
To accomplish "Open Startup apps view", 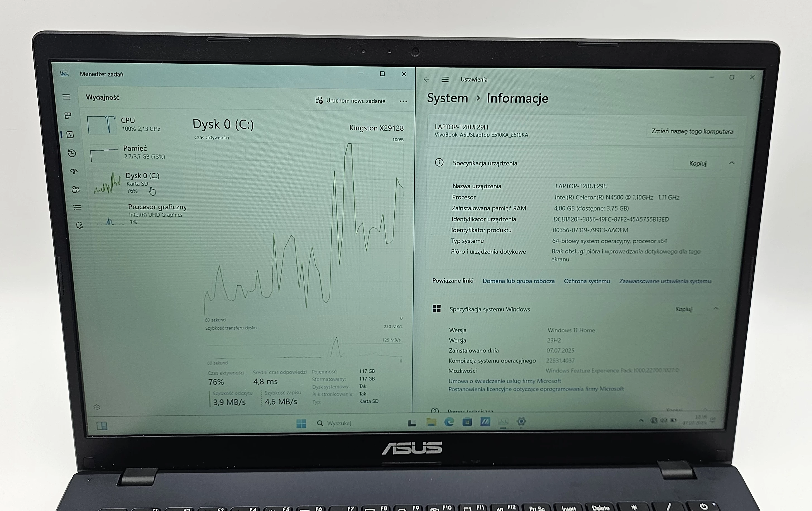I will tap(73, 172).
